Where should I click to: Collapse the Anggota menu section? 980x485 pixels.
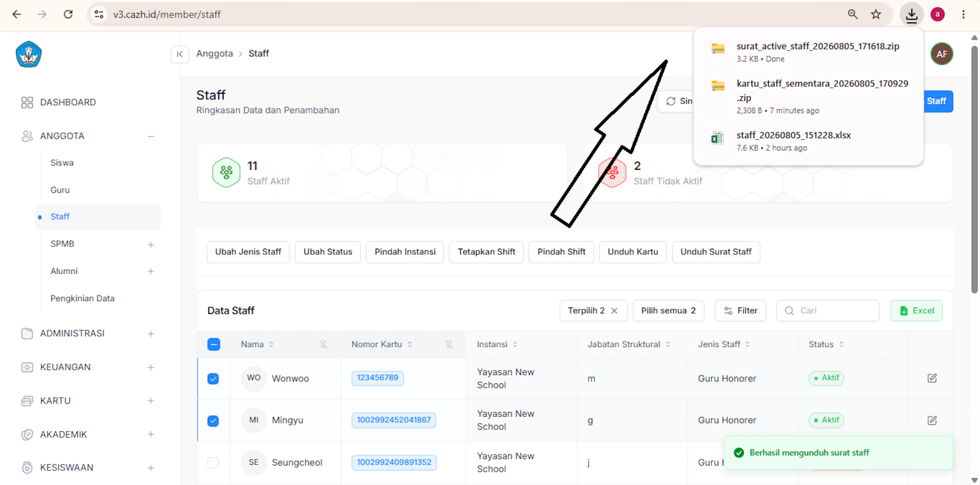(151, 136)
